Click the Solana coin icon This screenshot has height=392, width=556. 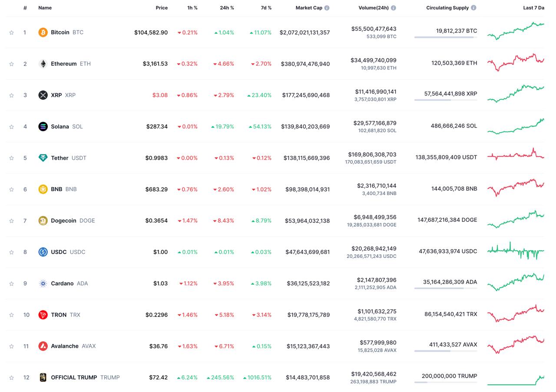(x=43, y=127)
